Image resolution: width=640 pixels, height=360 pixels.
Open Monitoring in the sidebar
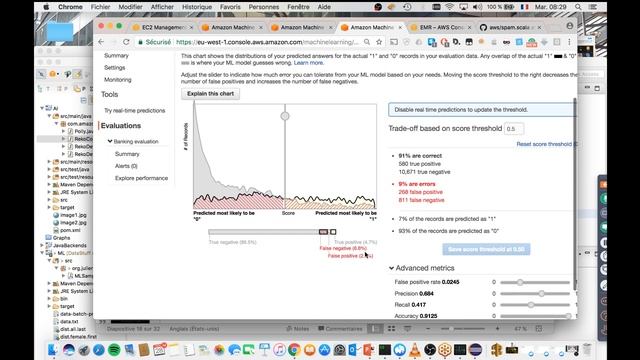click(118, 80)
